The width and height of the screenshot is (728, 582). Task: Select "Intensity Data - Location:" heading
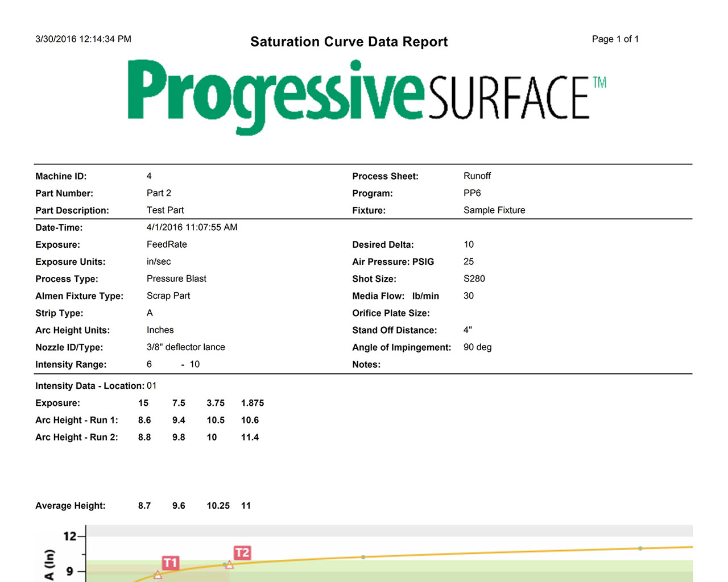pos(90,386)
